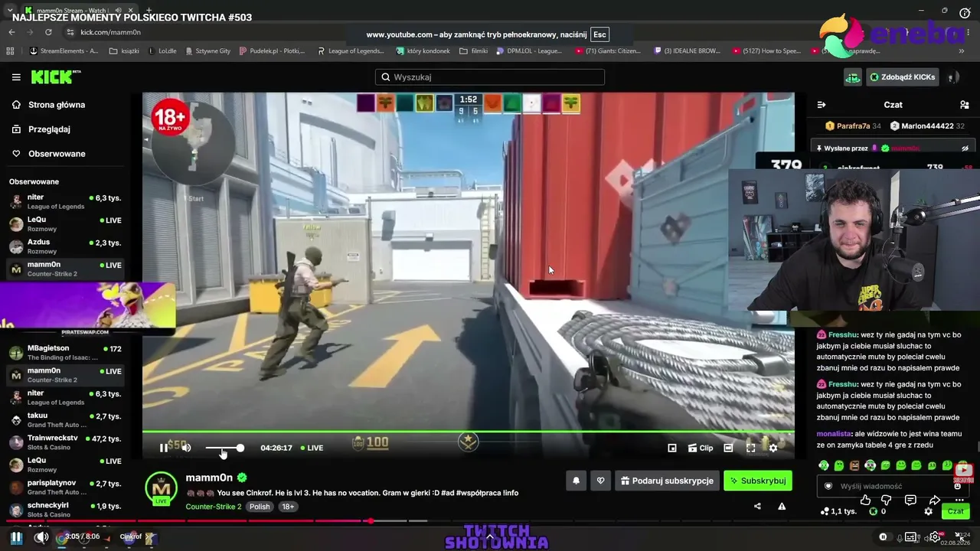
Task: Reload the browser page
Action: 48,32
